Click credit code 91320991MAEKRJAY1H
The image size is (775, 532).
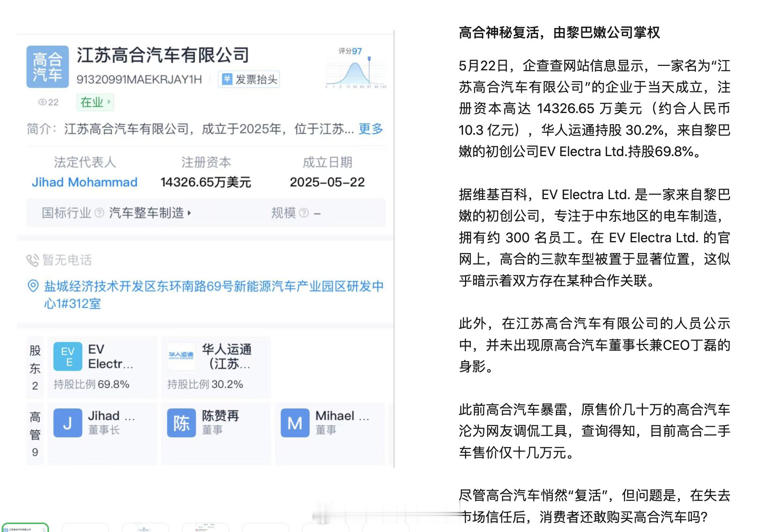139,79
